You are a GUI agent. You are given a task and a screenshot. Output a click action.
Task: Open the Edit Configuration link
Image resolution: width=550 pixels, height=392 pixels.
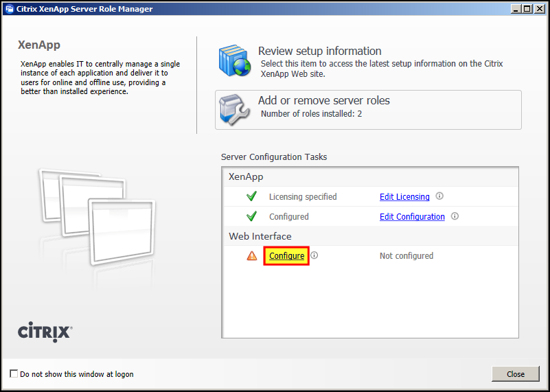click(412, 217)
